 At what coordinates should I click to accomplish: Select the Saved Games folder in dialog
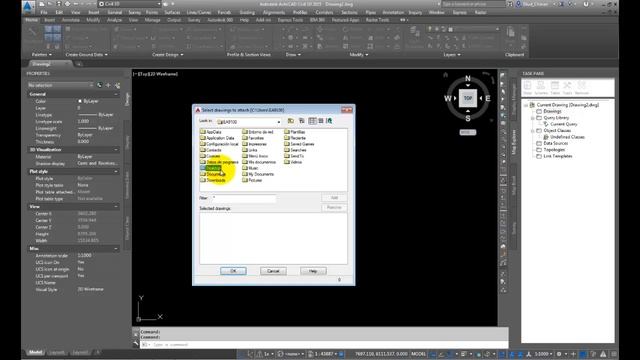[x=299, y=144]
